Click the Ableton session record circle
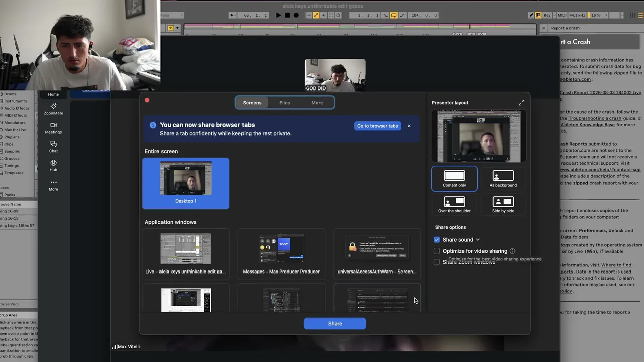Viewport: 644px width, 362px height. tap(338, 15)
